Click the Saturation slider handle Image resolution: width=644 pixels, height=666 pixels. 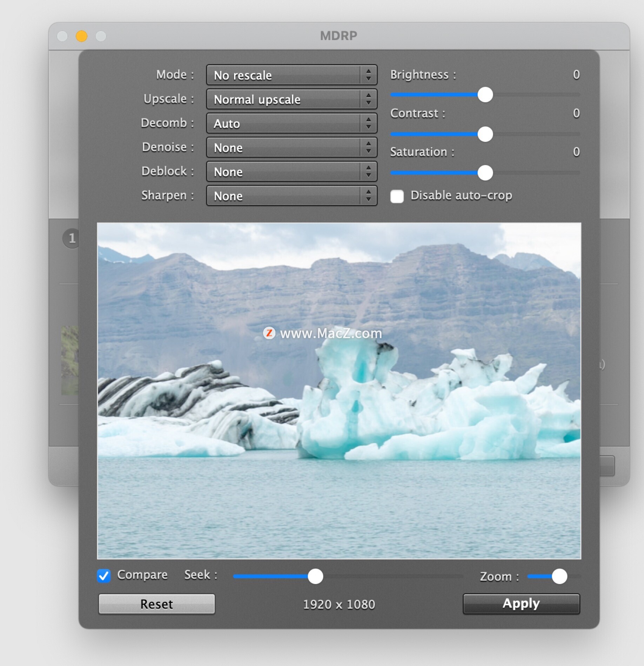tap(485, 173)
